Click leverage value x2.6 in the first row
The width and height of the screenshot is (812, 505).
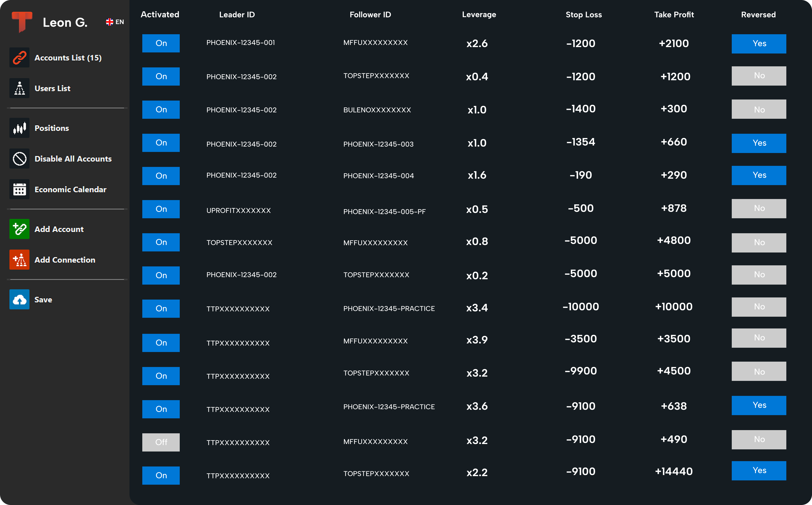coord(477,43)
